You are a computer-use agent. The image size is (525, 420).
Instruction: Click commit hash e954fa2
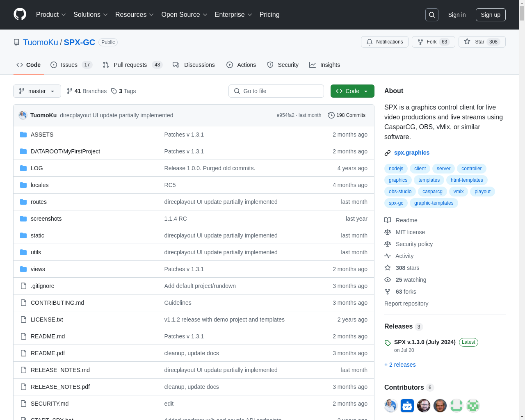coord(285,115)
